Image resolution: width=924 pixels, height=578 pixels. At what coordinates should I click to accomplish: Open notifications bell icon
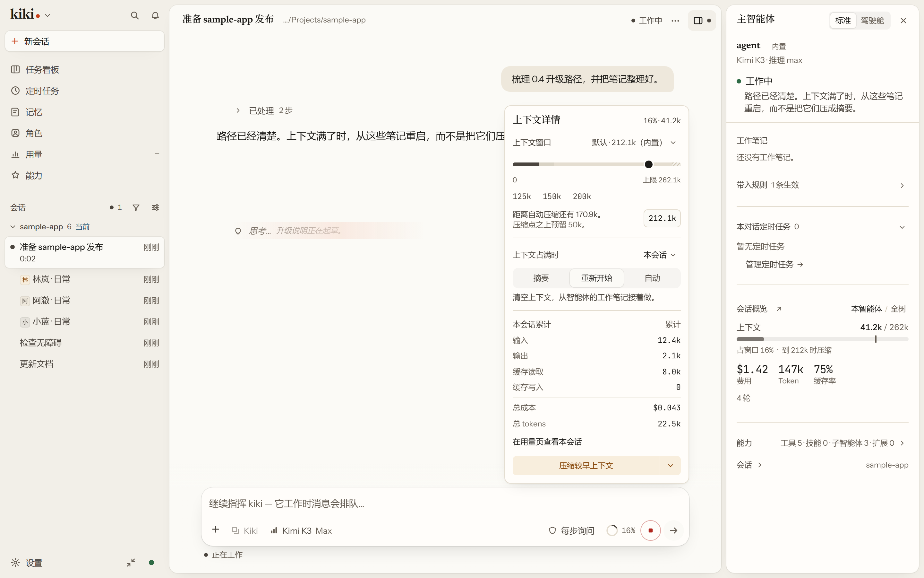point(155,16)
